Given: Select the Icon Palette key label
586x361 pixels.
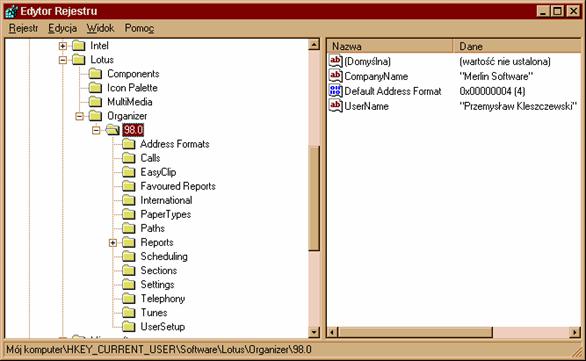Looking at the screenshot, I should (132, 88).
